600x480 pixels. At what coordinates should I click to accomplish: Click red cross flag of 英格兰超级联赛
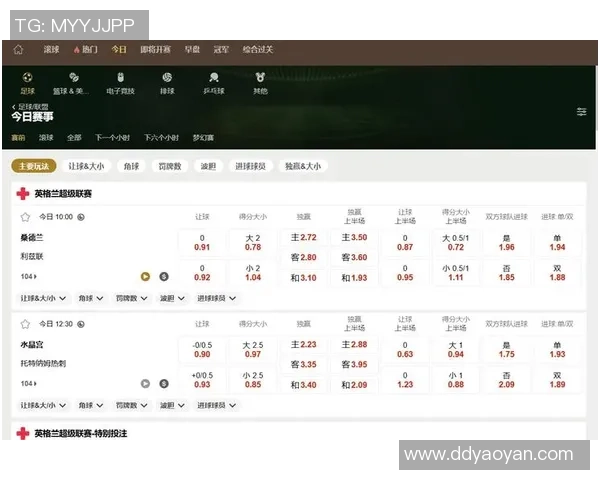coord(23,194)
